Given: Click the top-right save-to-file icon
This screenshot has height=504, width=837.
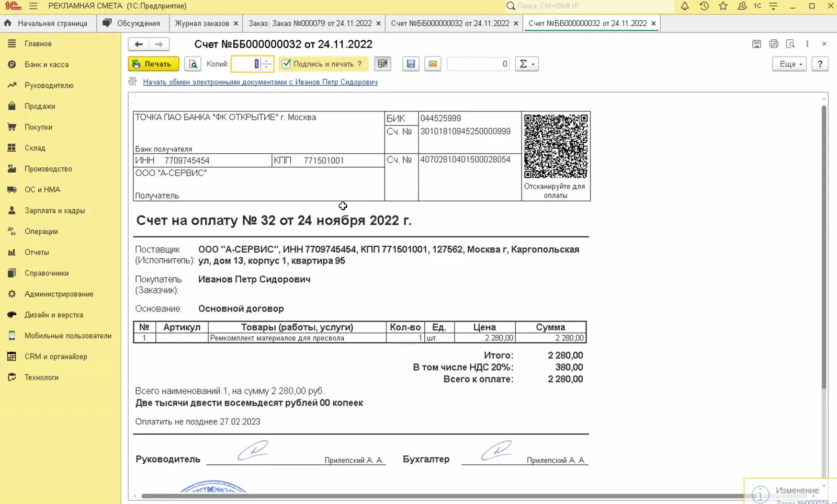Looking at the screenshot, I should coord(756,44).
